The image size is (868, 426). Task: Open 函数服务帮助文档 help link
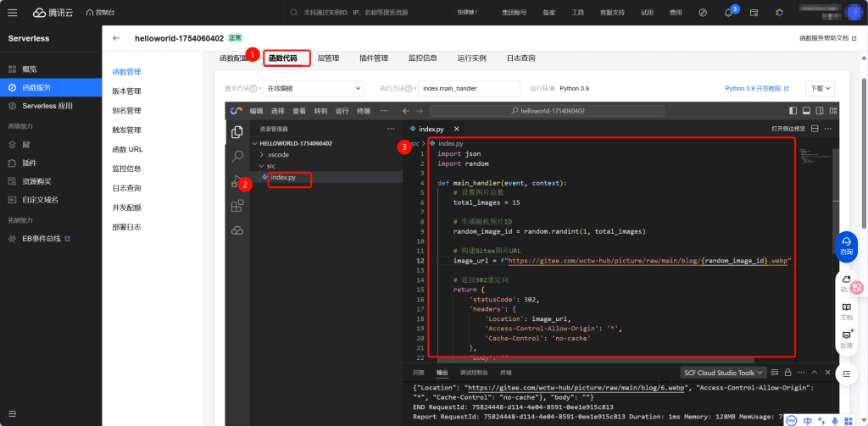click(827, 38)
